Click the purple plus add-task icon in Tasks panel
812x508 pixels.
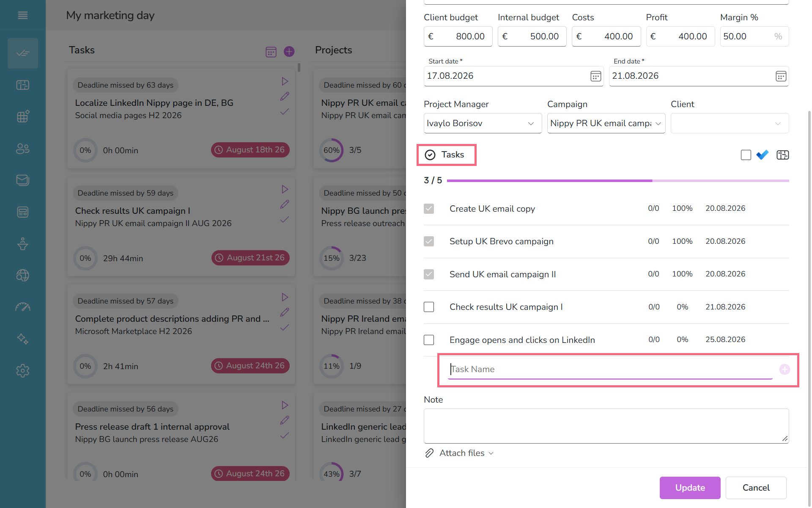(x=289, y=52)
